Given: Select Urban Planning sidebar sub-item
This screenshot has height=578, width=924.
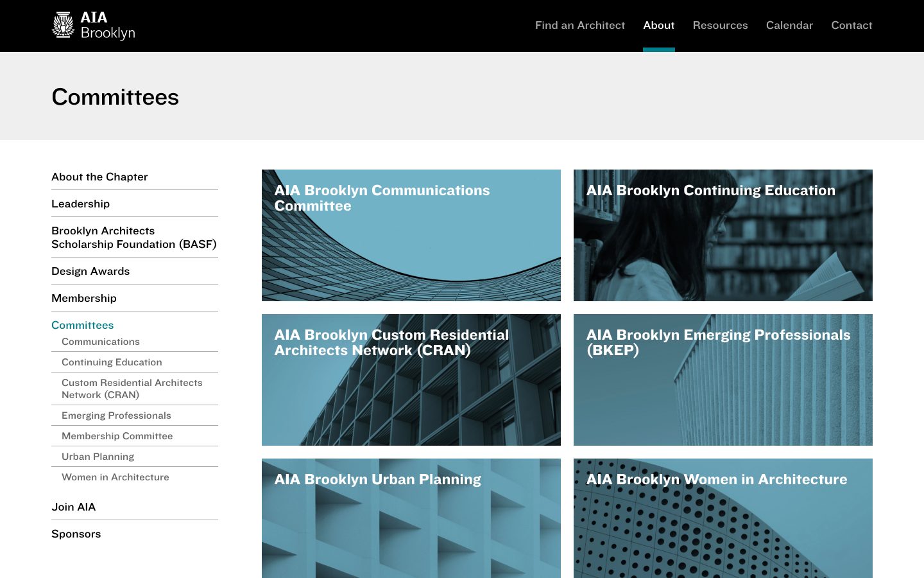Looking at the screenshot, I should (x=98, y=457).
